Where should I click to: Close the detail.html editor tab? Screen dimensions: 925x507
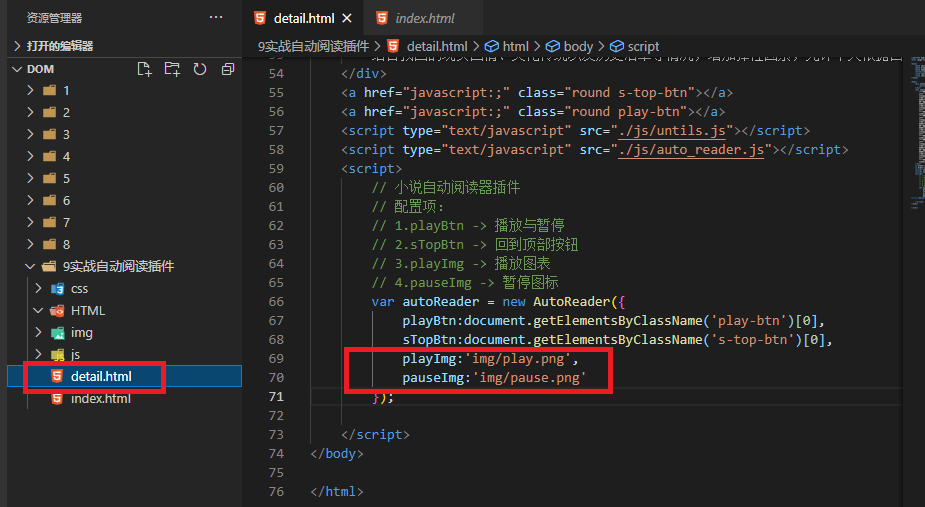click(347, 18)
